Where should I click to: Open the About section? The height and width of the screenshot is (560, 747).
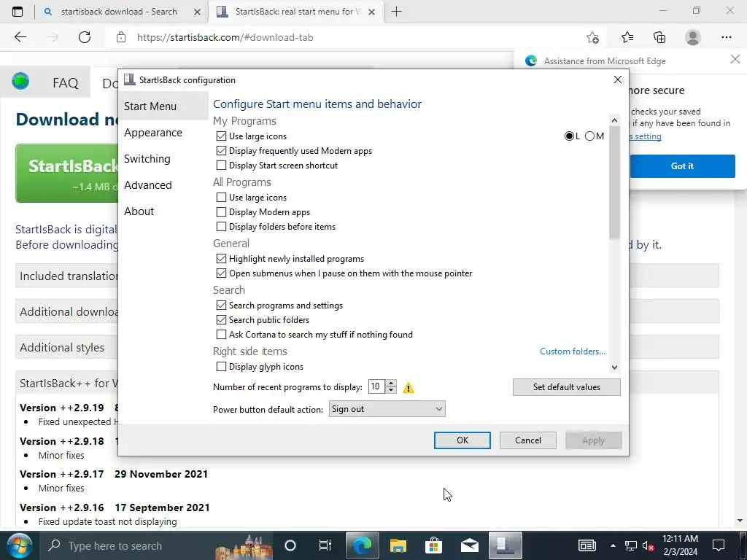click(139, 211)
